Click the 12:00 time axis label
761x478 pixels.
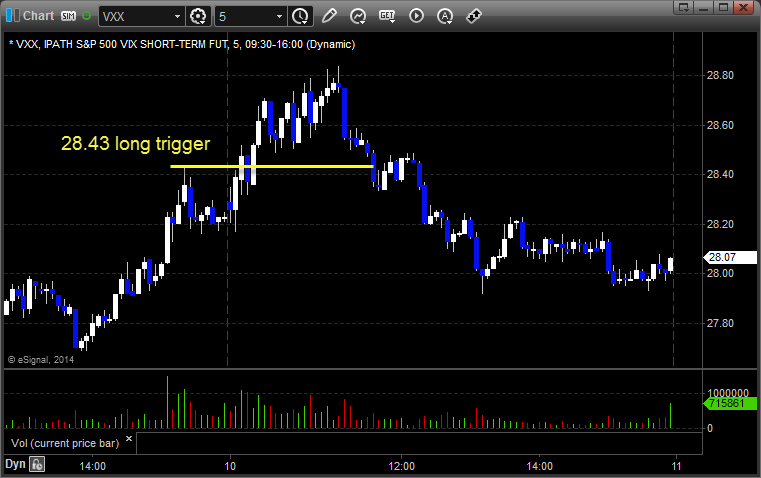coord(401,466)
